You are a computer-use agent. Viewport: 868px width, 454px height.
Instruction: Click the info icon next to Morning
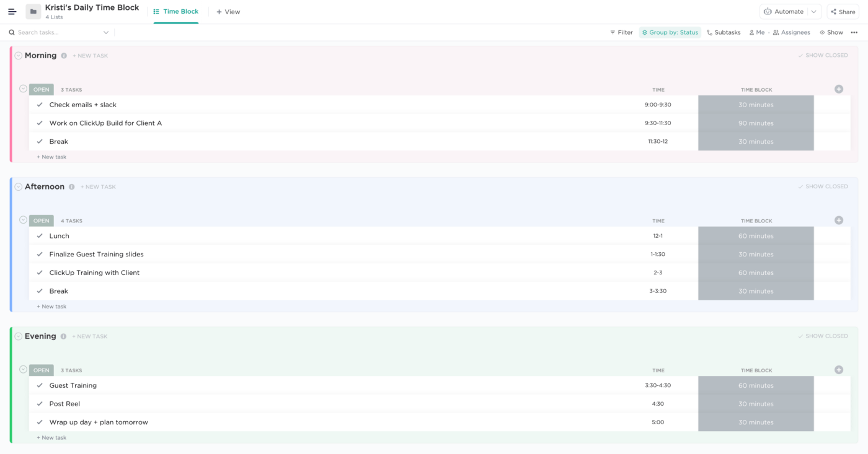click(x=64, y=56)
